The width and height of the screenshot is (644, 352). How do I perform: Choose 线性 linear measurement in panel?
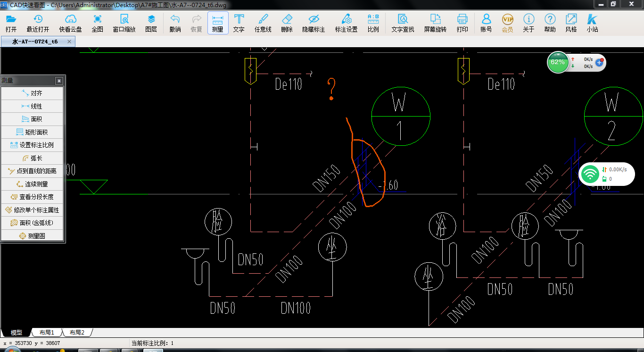click(32, 106)
